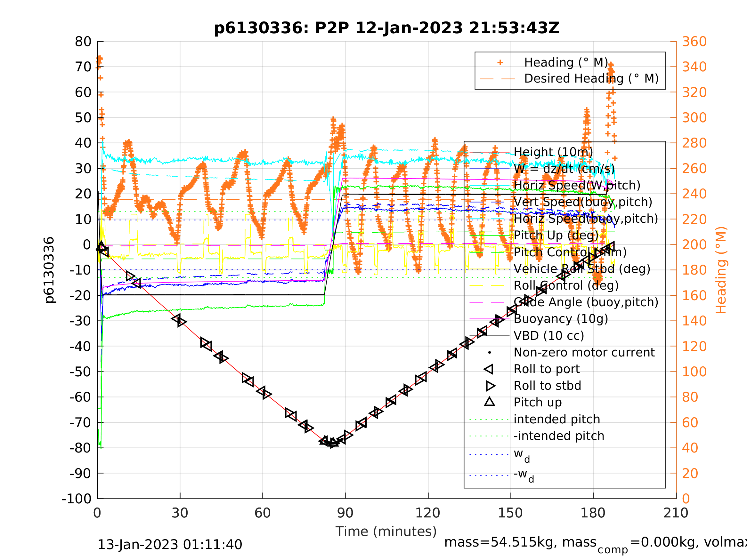
Task: Click the 'Non-zero motor current' legend label
Action: click(584, 352)
